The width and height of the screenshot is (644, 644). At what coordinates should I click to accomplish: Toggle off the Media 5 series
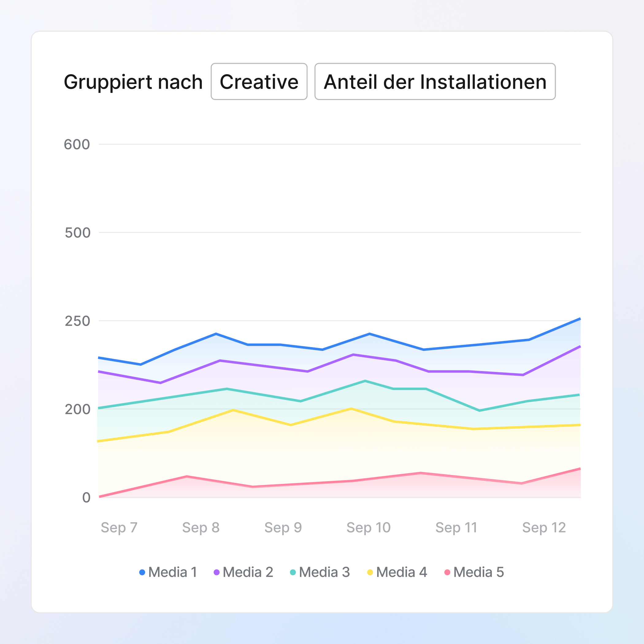tap(479, 573)
